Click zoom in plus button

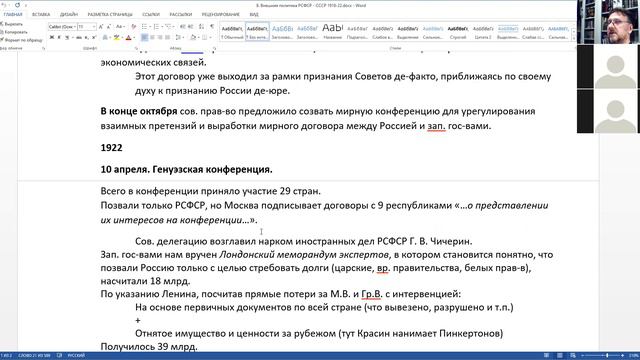click(x=622, y=356)
